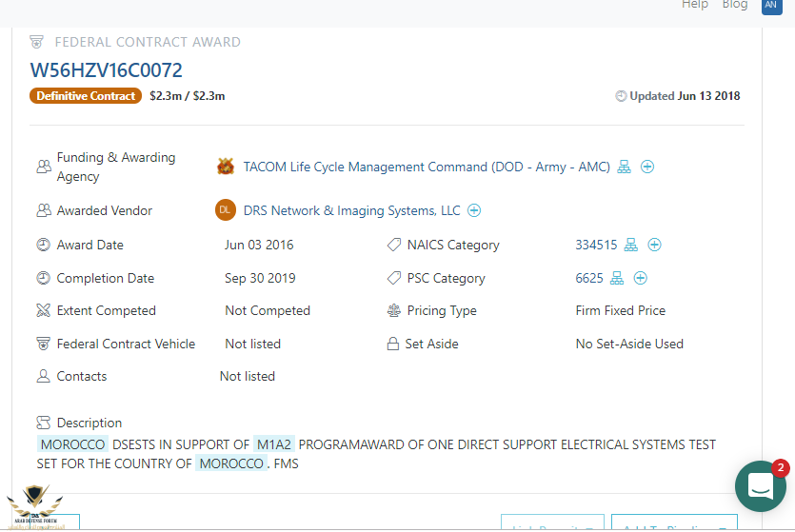Open PSC 6625 hierarchy icon

tap(617, 278)
